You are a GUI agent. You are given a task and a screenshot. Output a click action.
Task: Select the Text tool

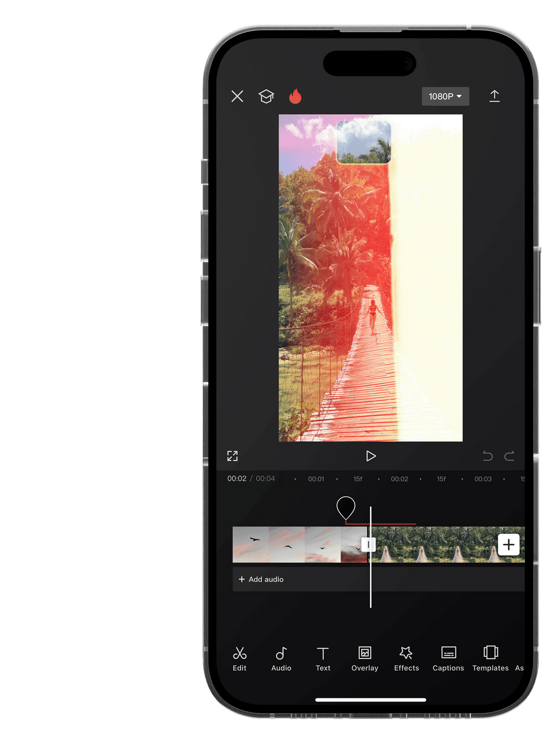[x=323, y=658]
